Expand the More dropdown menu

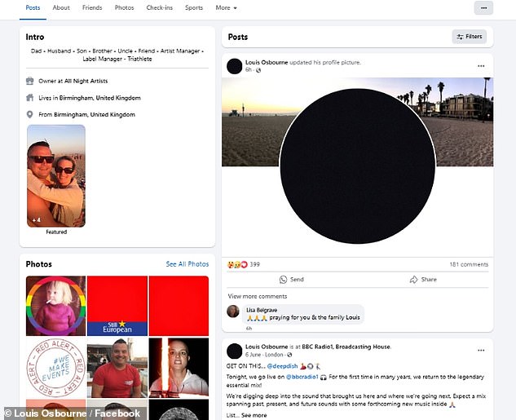click(227, 7)
